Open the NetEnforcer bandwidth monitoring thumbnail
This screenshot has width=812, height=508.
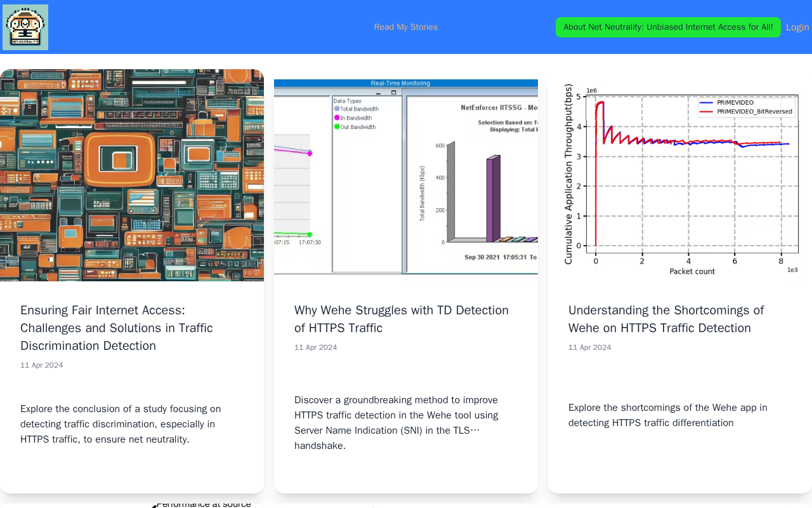tap(406, 177)
